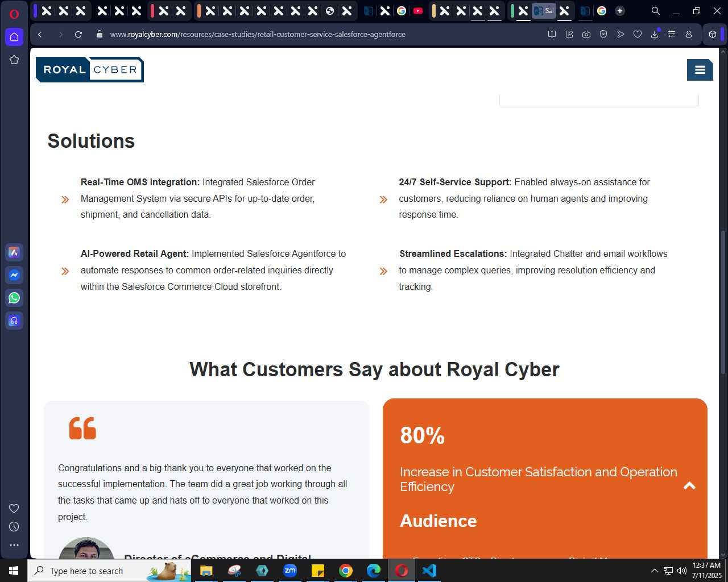The image size is (728, 582).
Task: Click the '80%' statistic text
Action: (x=423, y=435)
